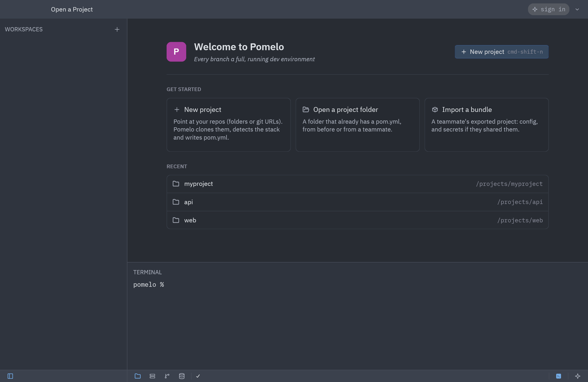Viewport: 588px width, 382px height.
Task: Open the folder view in bottom toolbar
Action: [138, 376]
